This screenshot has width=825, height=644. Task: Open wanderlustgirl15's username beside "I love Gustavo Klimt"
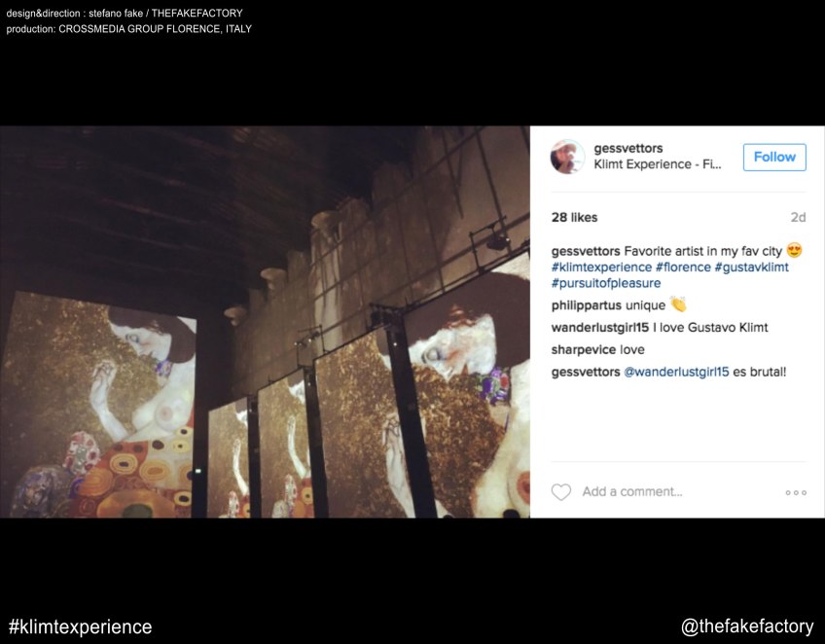coord(599,328)
